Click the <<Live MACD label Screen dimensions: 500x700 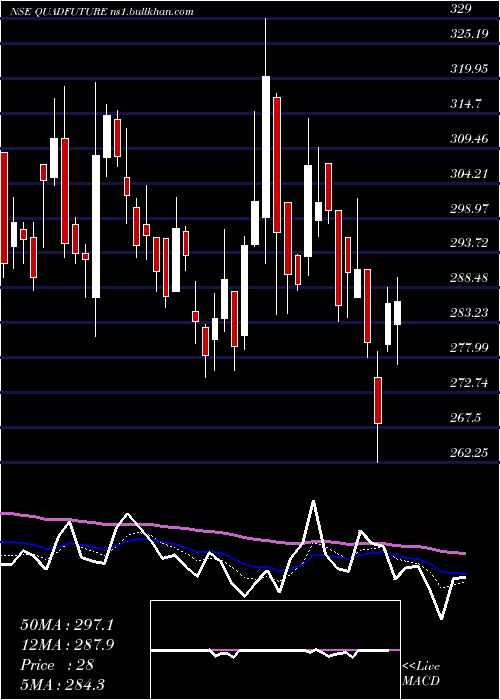pyautogui.click(x=421, y=674)
